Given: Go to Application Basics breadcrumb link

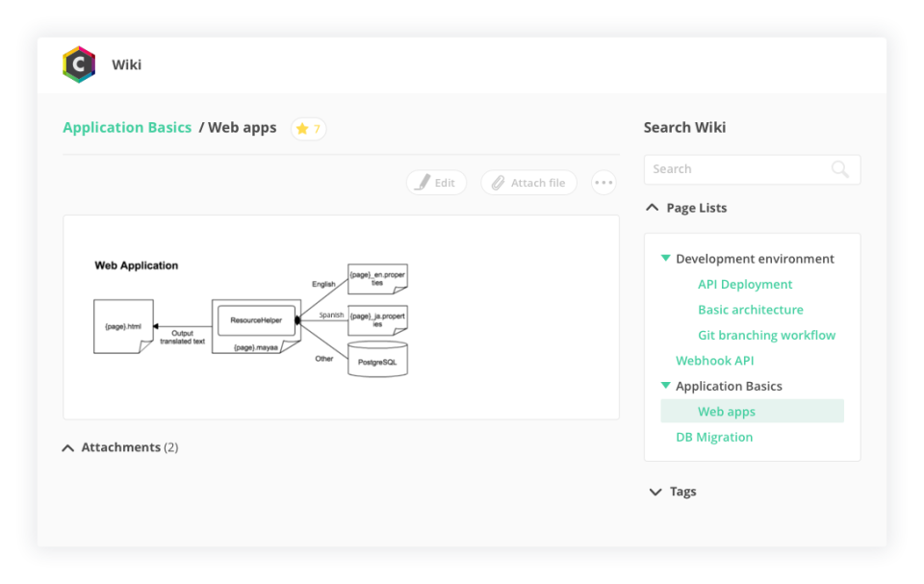Looking at the screenshot, I should pos(127,128).
